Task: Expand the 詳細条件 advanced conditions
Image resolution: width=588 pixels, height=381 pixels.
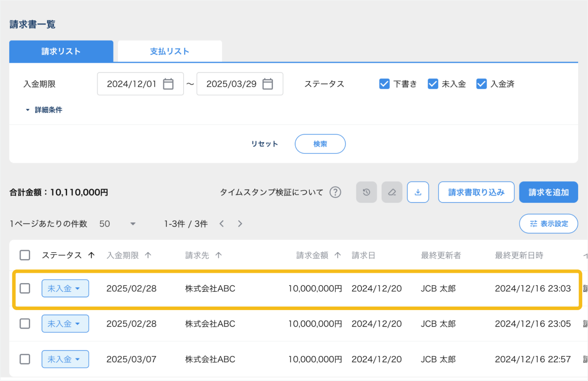Action: coord(44,110)
